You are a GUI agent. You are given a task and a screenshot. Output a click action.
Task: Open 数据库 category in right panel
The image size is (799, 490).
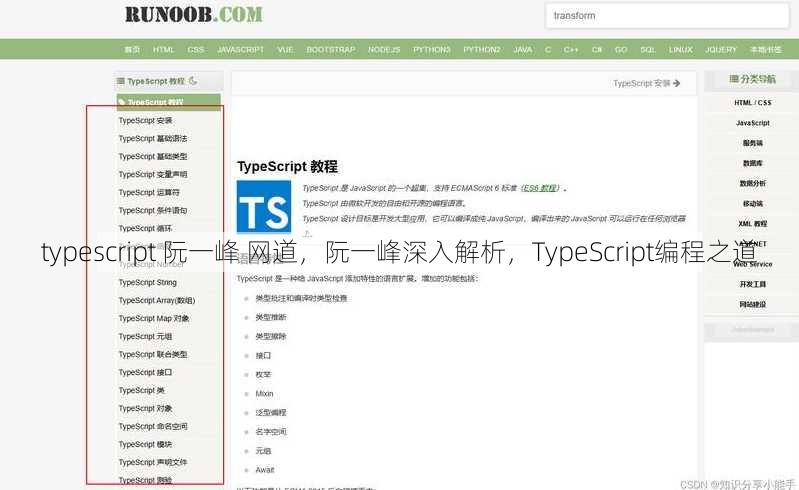(753, 163)
